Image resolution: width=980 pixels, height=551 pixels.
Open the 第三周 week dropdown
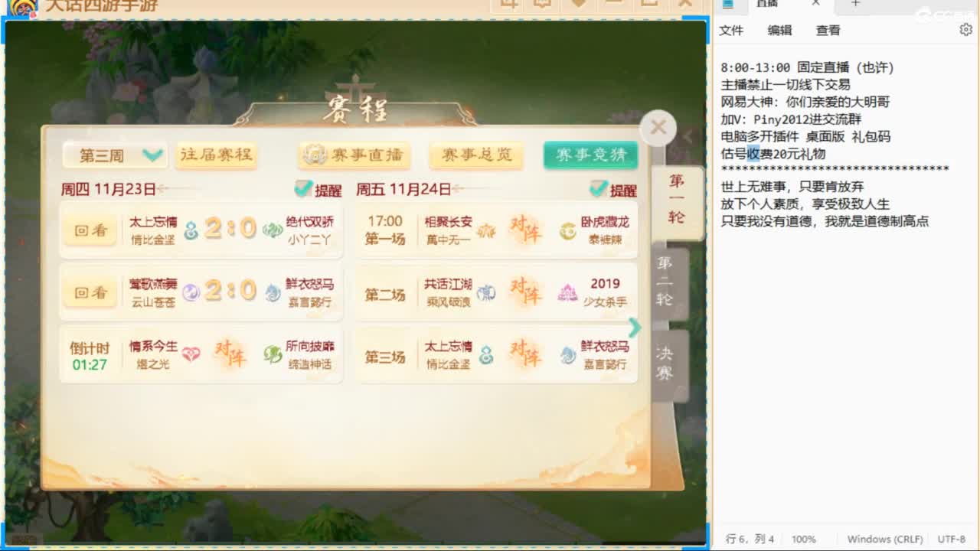click(x=115, y=155)
